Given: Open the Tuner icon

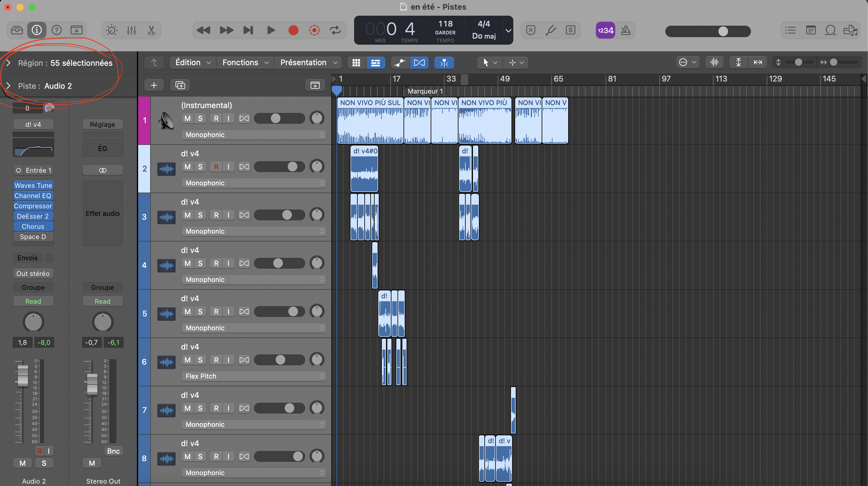Looking at the screenshot, I should pos(551,30).
